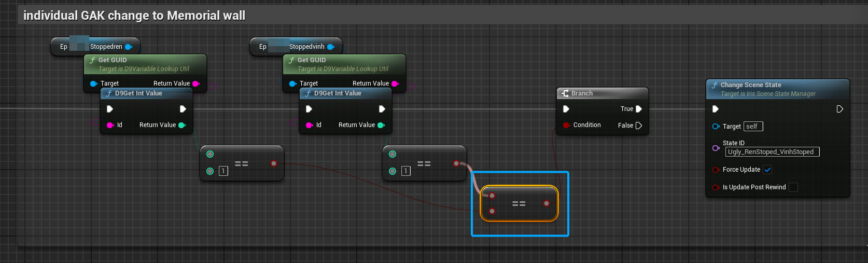This screenshot has width=868, height=263.
Task: Select the Change Scene State node title
Action: [751, 85]
